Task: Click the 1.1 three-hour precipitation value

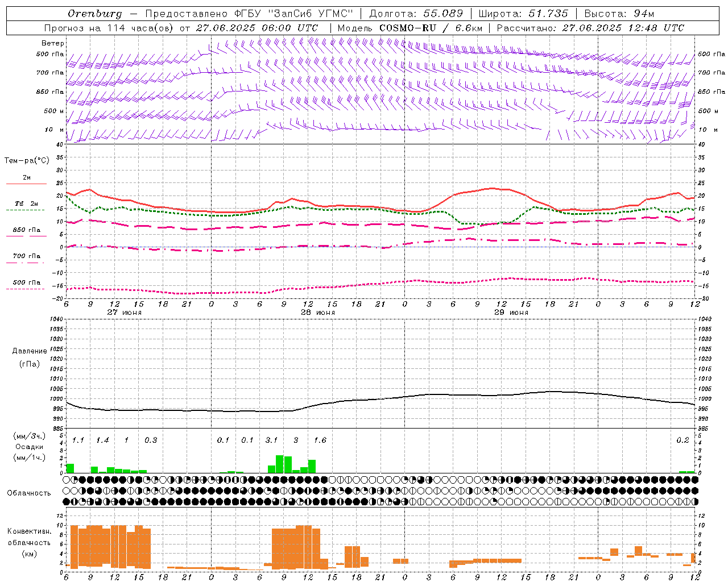Action: tap(78, 440)
